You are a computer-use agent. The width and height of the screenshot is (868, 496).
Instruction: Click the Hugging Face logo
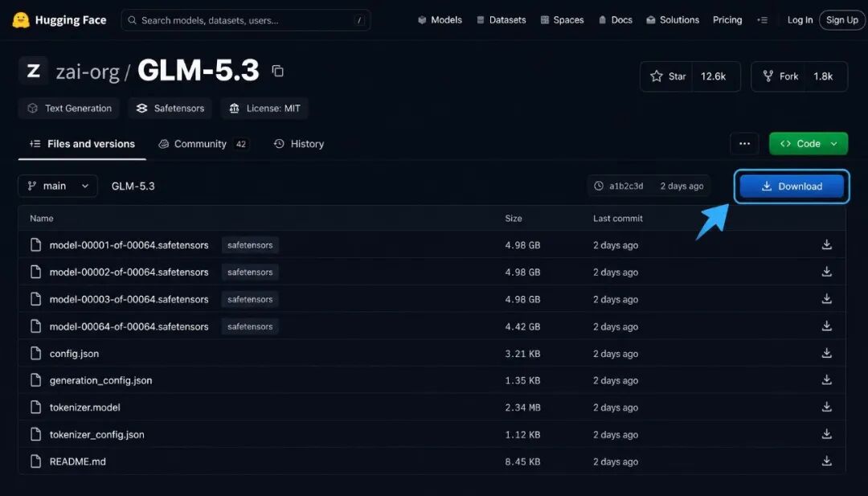(20, 20)
